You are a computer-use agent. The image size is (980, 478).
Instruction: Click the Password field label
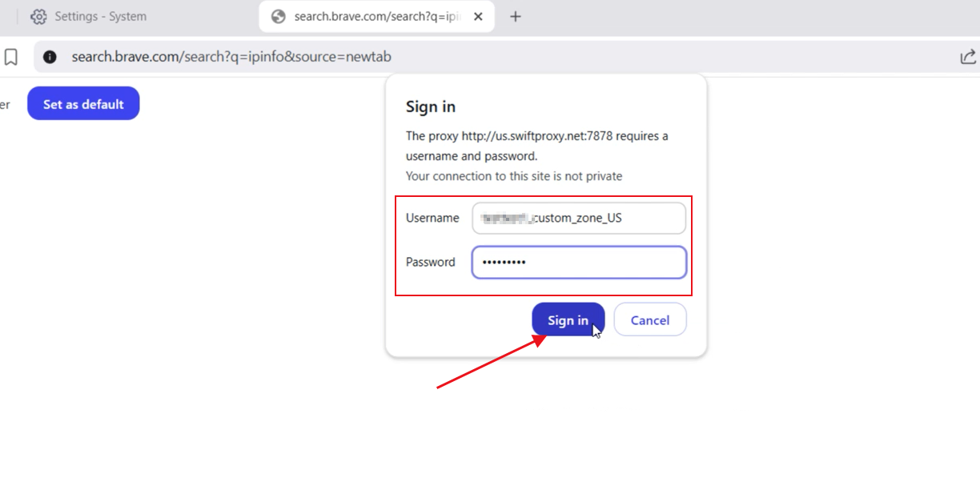click(430, 263)
